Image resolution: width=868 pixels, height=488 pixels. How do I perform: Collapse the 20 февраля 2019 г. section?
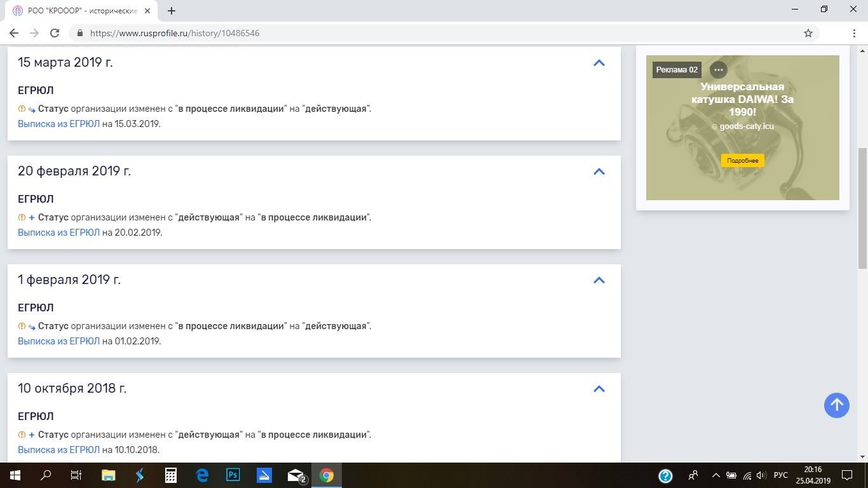599,172
